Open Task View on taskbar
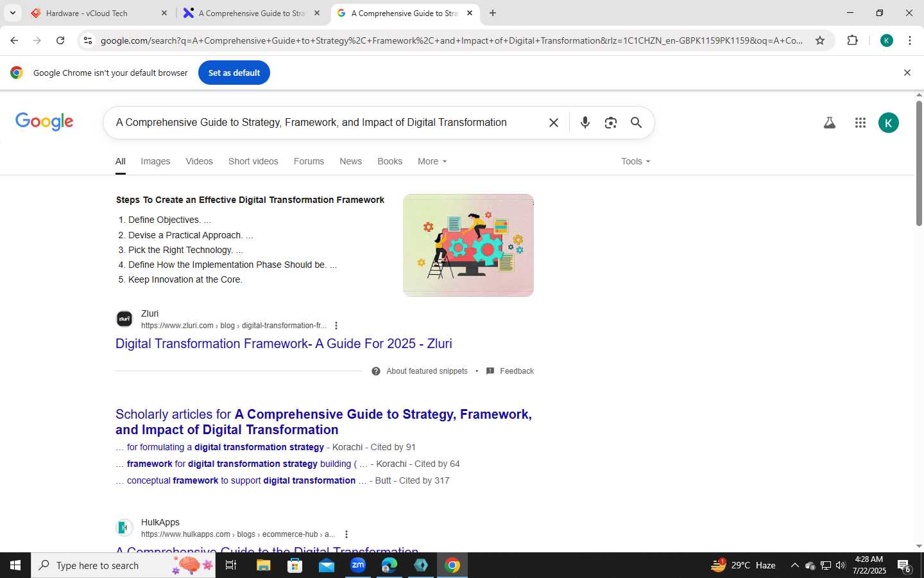The image size is (924, 578). tap(231, 565)
